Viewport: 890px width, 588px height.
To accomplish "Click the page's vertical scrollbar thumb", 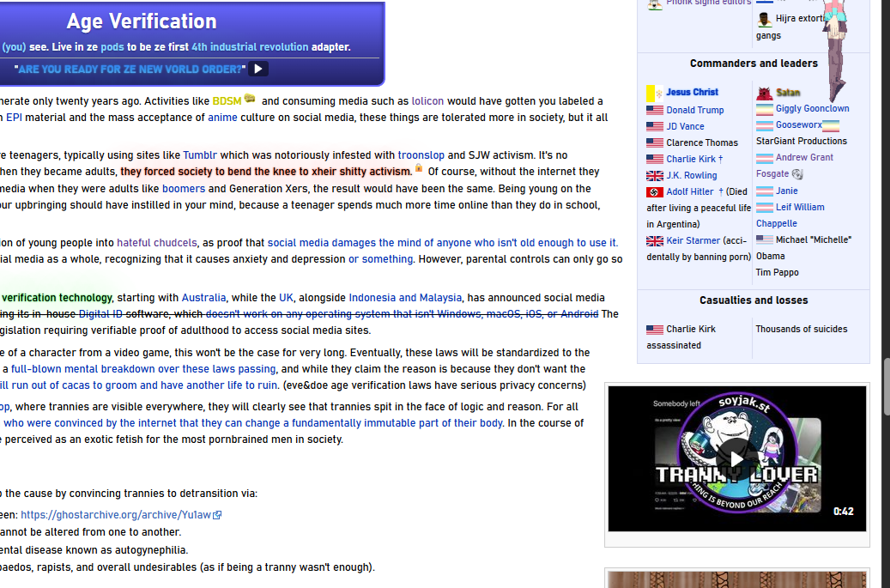I will tap(886, 387).
